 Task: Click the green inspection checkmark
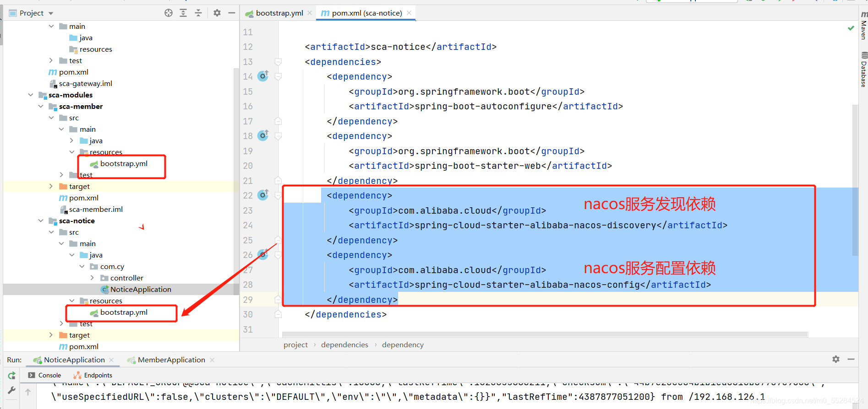[x=851, y=28]
